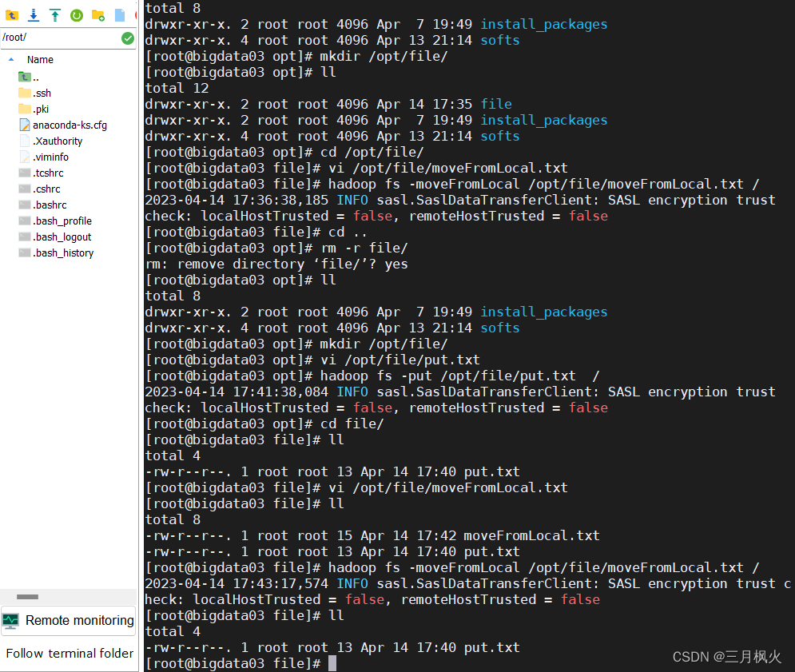795x672 pixels.
Task: Click the teal upload arrow icon
Action: coord(55,15)
